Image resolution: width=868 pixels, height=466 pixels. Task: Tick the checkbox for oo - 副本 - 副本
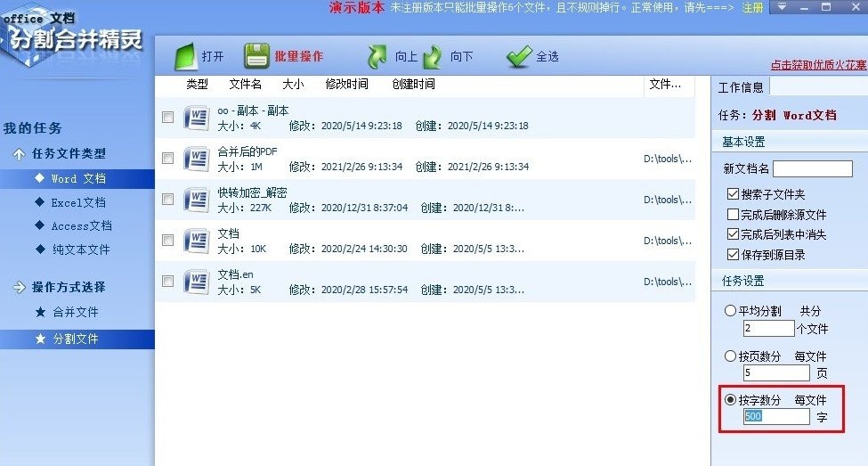167,118
